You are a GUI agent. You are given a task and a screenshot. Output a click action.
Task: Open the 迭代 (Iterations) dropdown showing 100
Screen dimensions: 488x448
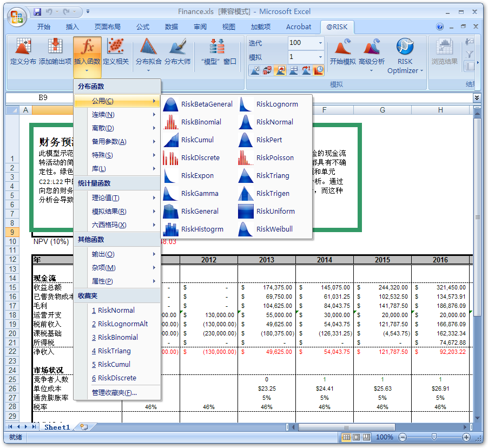click(x=321, y=43)
